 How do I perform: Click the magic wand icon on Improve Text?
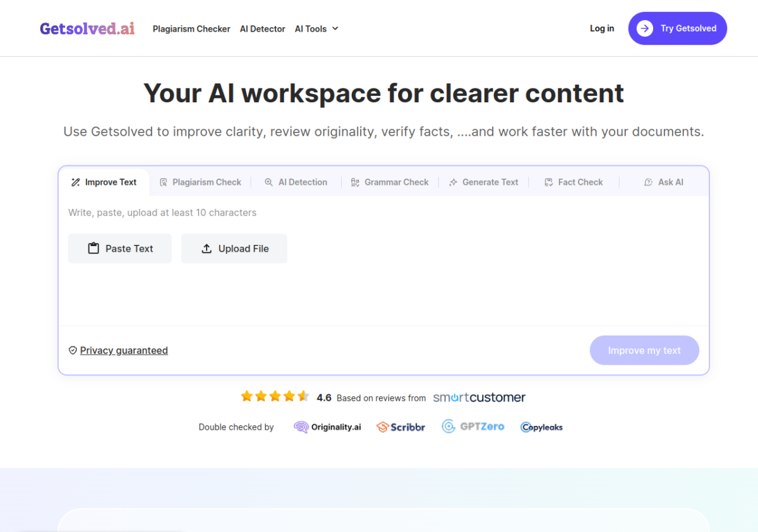(75, 182)
